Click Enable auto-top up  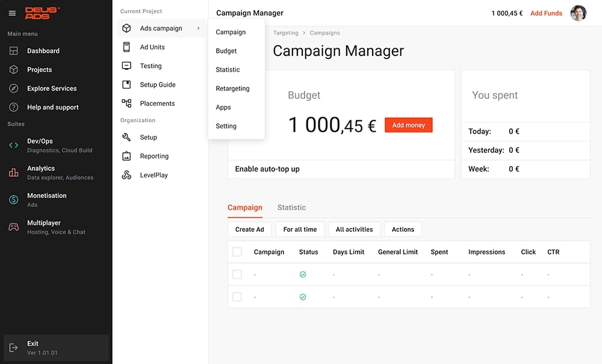(x=267, y=169)
